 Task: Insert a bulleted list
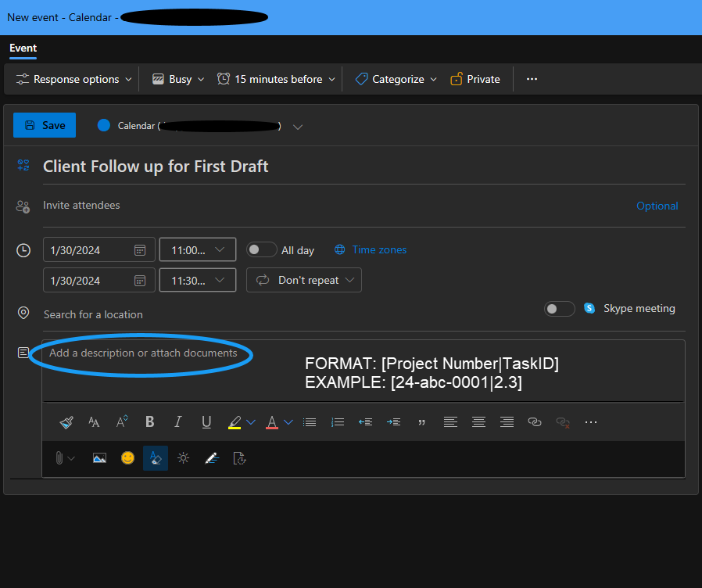(x=310, y=422)
